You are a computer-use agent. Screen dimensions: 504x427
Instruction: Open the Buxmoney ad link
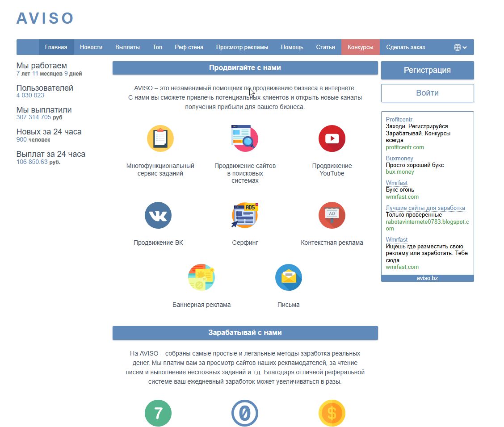(x=399, y=159)
